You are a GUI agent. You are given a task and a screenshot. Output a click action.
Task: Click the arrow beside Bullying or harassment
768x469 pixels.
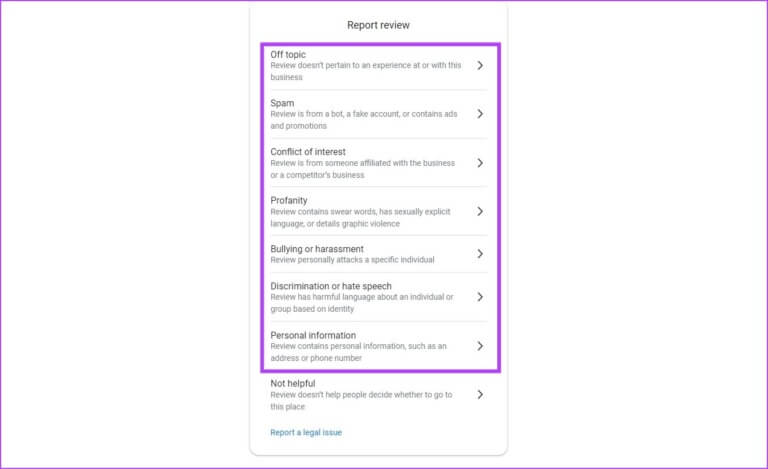coord(480,254)
